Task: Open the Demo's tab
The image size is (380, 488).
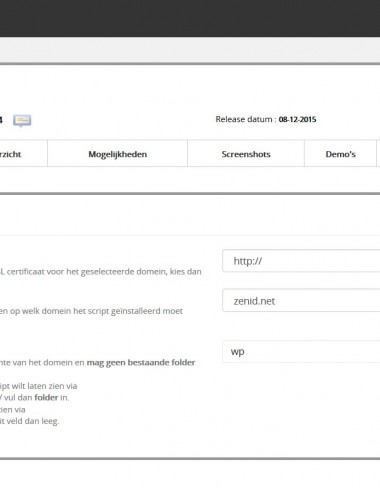Action: coord(340,154)
